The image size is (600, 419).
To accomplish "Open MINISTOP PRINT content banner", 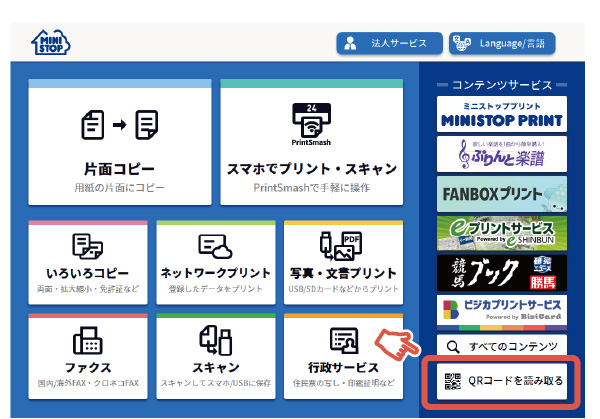I will pyautogui.click(x=502, y=114).
